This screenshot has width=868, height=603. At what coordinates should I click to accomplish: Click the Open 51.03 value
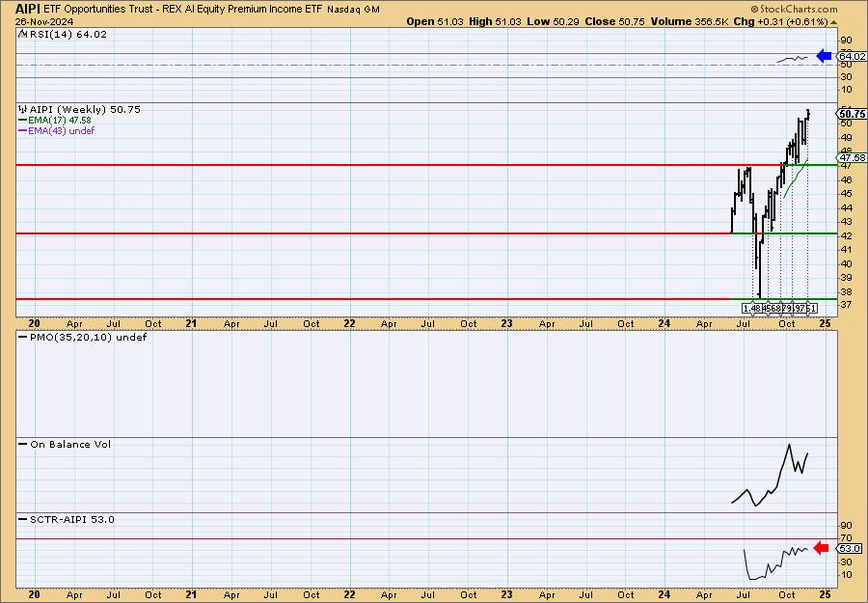(435, 21)
